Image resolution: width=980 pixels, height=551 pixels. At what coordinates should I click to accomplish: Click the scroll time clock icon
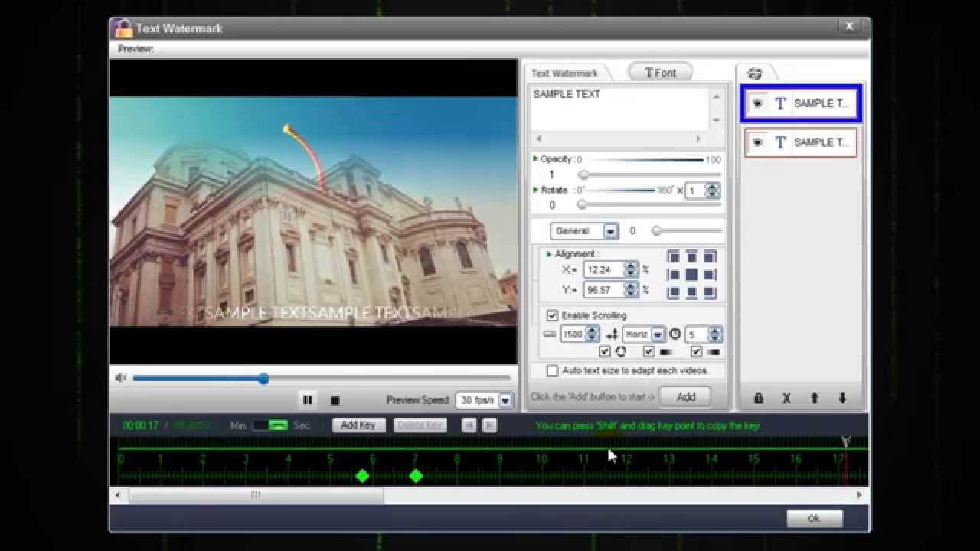tap(675, 334)
